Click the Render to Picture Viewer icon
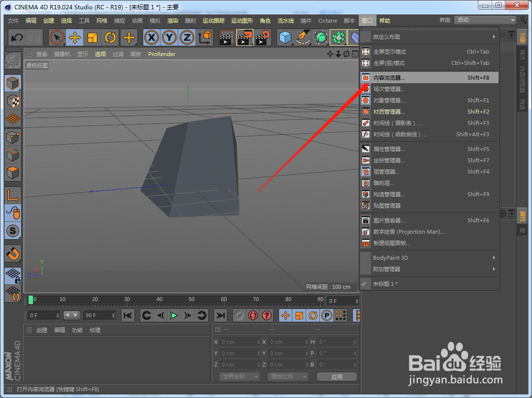Viewport: 532px width, 398px height. pos(245,37)
